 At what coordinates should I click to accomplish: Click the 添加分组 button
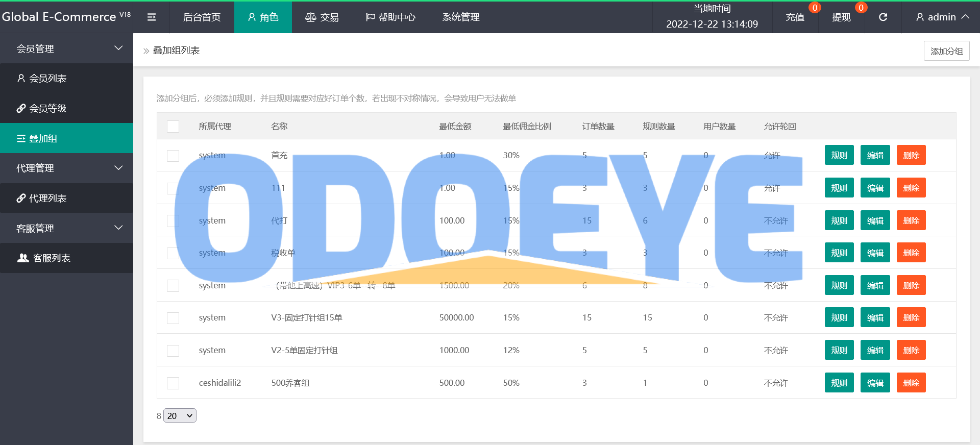click(x=946, y=51)
